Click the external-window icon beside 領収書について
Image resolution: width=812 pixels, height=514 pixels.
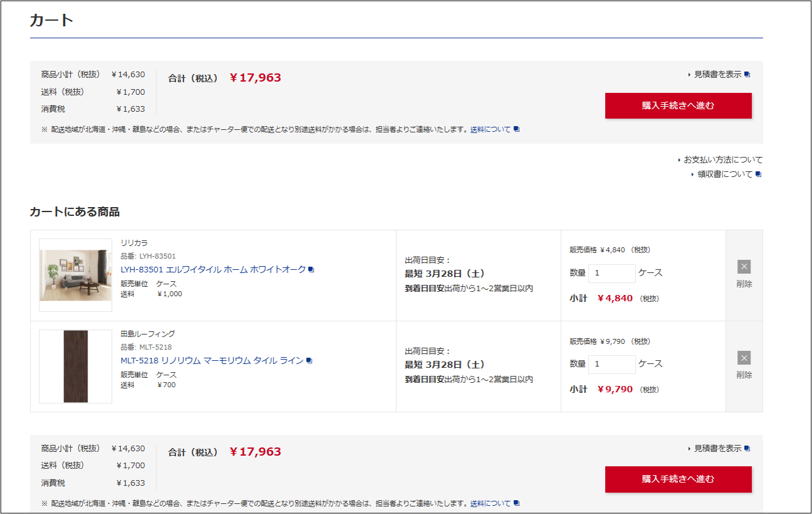point(758,174)
